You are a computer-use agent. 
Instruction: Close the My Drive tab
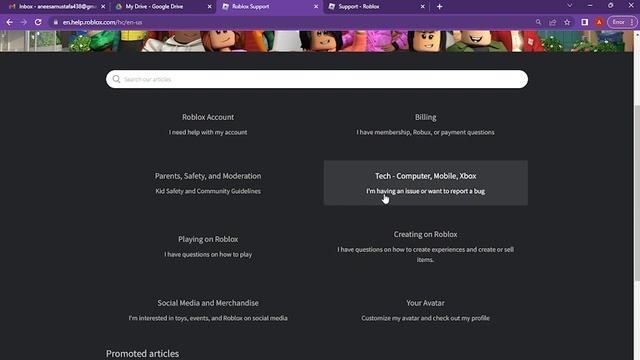click(x=209, y=7)
